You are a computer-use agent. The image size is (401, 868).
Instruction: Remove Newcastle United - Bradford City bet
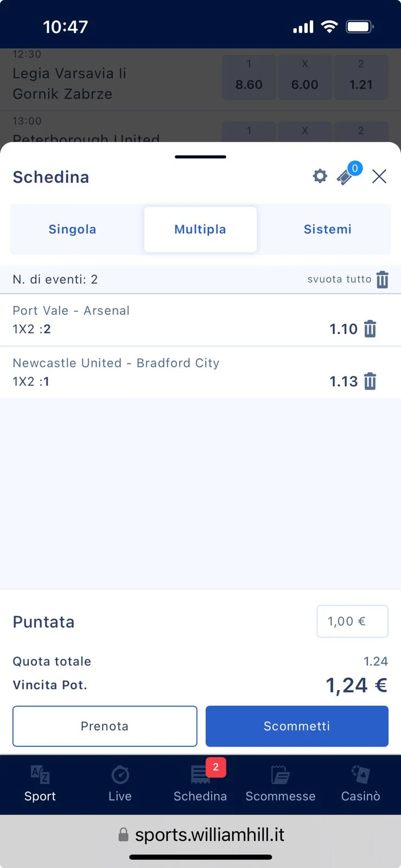coord(370,381)
